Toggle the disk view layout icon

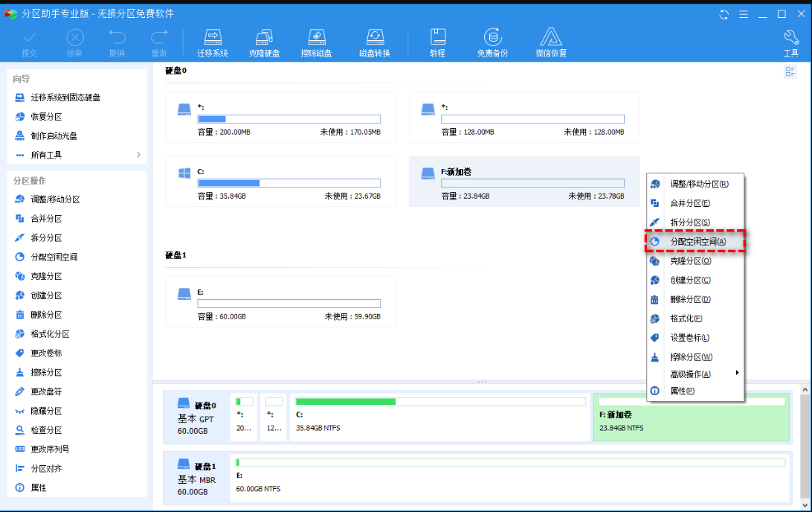790,71
